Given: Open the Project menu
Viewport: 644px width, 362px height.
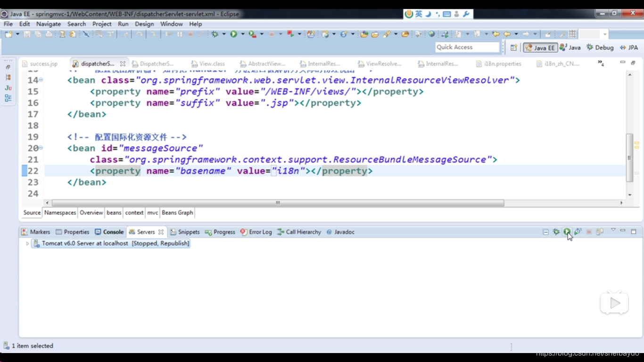Looking at the screenshot, I should coord(102,24).
